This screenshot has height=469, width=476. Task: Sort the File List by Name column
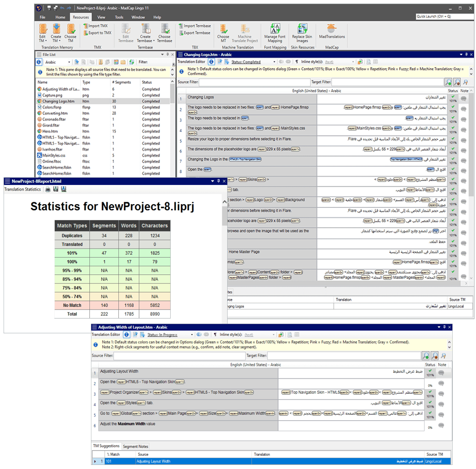coord(58,82)
